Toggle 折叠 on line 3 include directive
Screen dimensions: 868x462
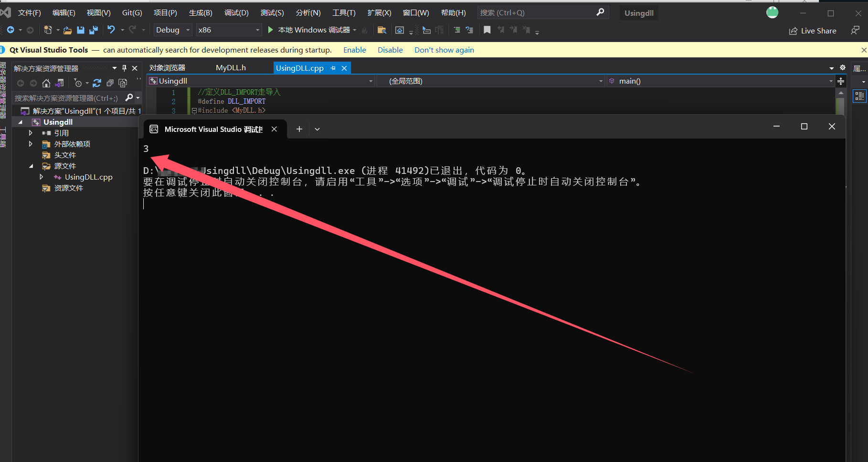click(194, 110)
